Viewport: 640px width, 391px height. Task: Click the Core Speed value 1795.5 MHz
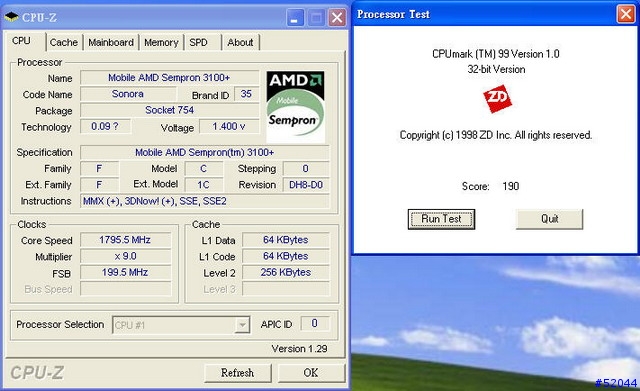(125, 240)
